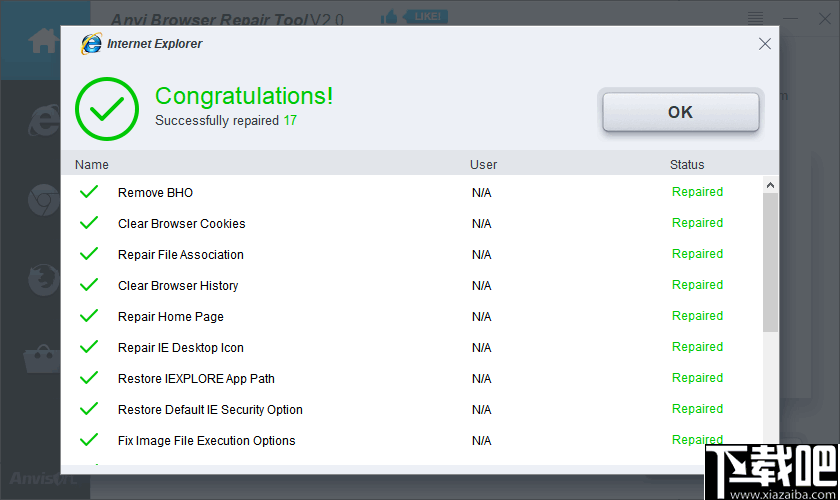
Task: Click the Name column header
Action: point(92,165)
